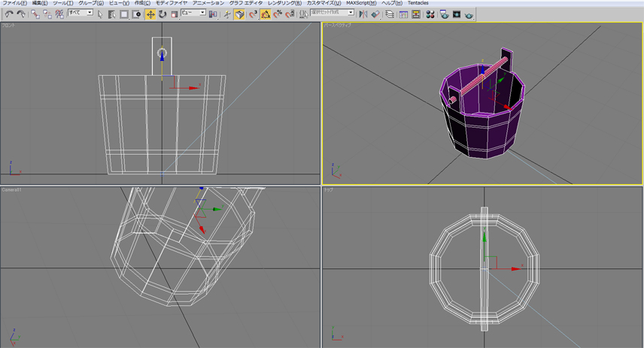Click the Redo arrow icon

click(20, 14)
